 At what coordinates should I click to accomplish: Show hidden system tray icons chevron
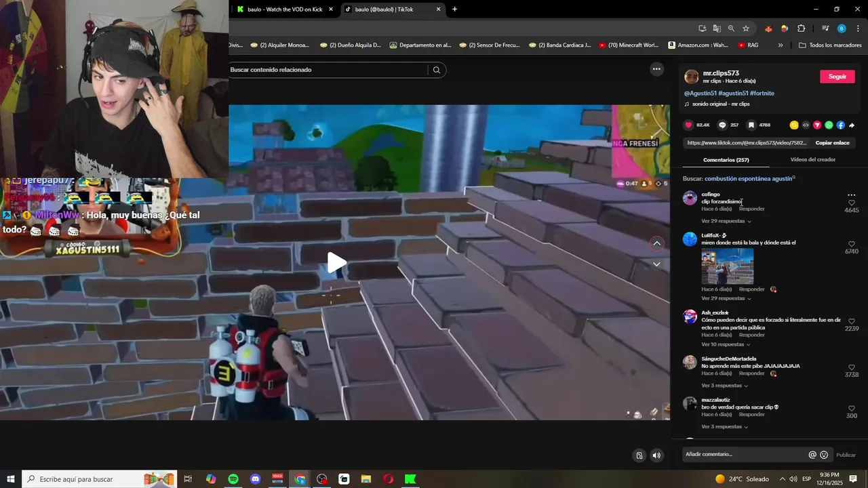pos(782,479)
